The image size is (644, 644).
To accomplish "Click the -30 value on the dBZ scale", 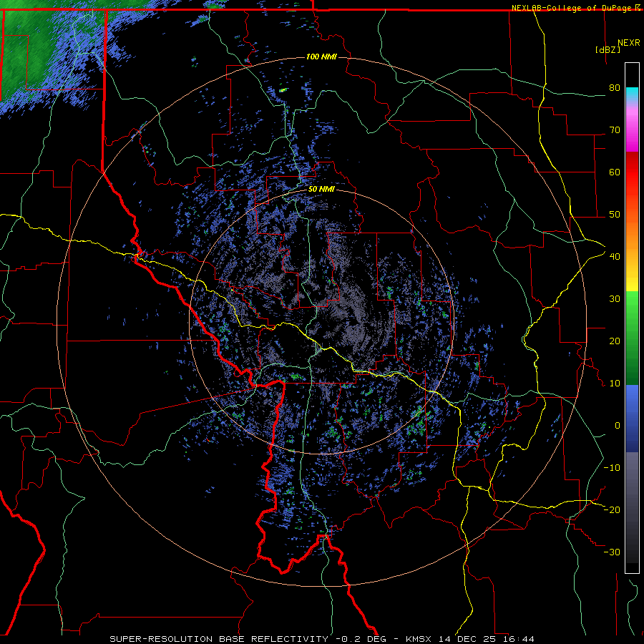I will pos(612,552).
